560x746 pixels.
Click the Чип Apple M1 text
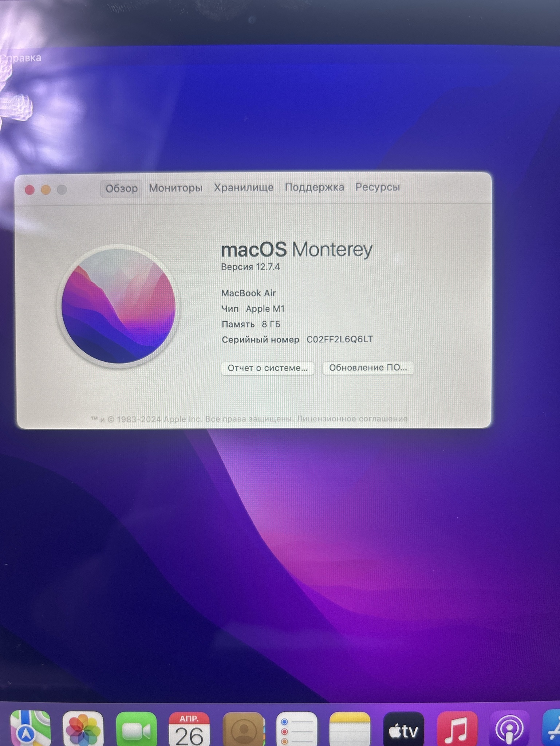tap(253, 309)
